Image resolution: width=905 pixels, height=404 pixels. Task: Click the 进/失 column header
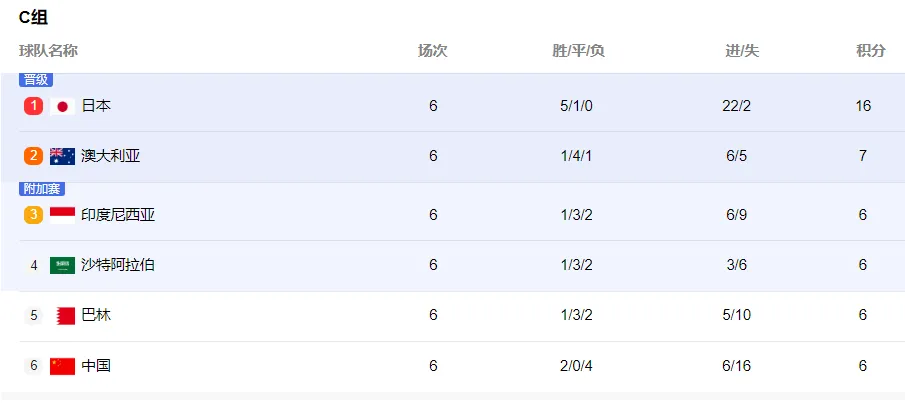pyautogui.click(x=742, y=51)
